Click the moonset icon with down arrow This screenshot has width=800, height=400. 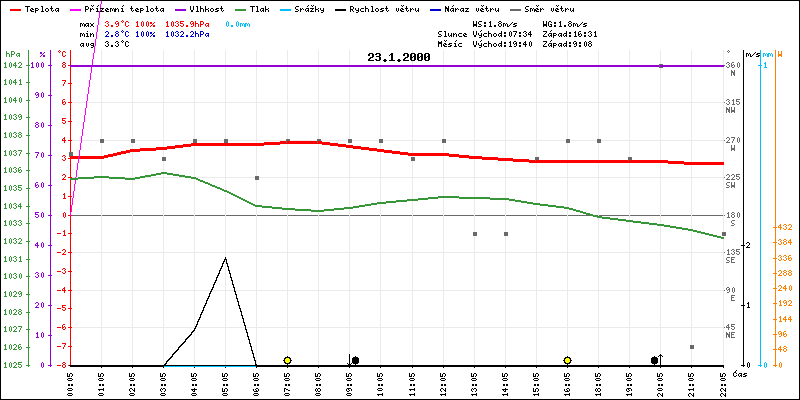pos(353,360)
